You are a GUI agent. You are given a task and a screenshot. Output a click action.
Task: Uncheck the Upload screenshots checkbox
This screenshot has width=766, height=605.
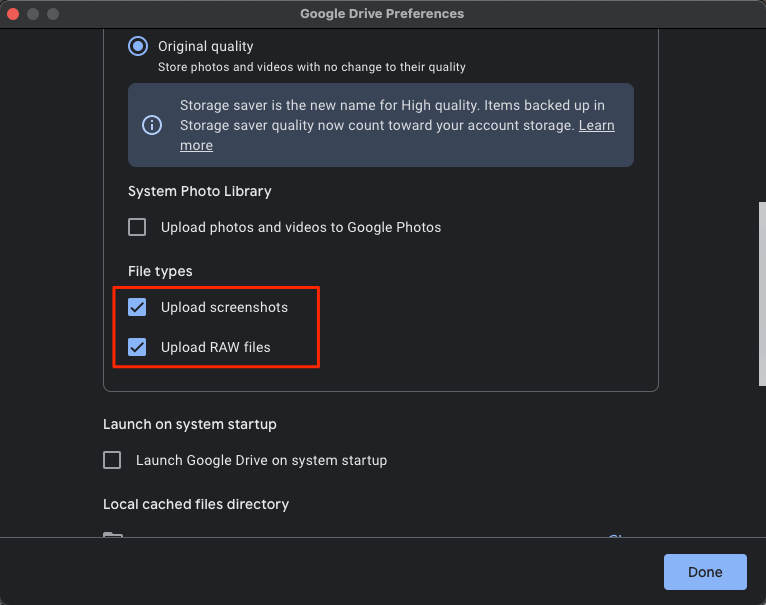[137, 307]
